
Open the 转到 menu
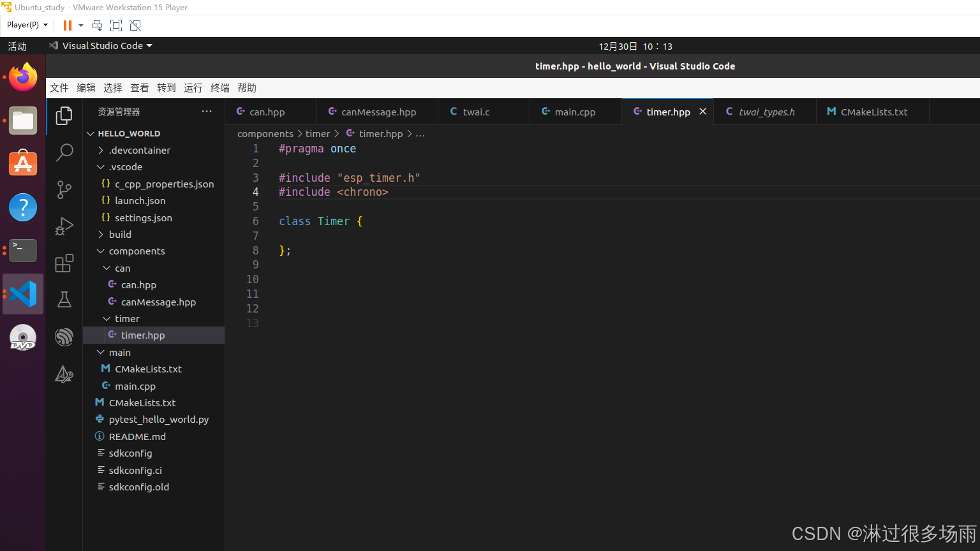click(167, 88)
